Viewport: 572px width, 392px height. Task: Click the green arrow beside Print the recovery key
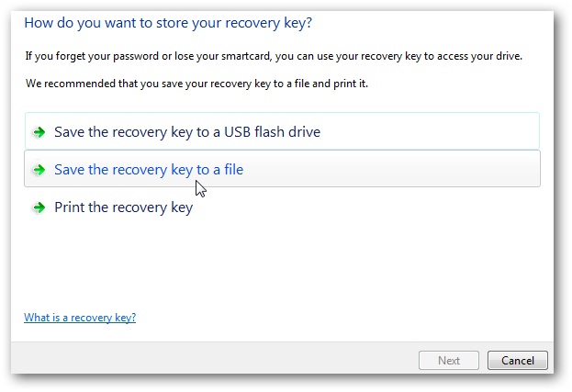point(39,207)
